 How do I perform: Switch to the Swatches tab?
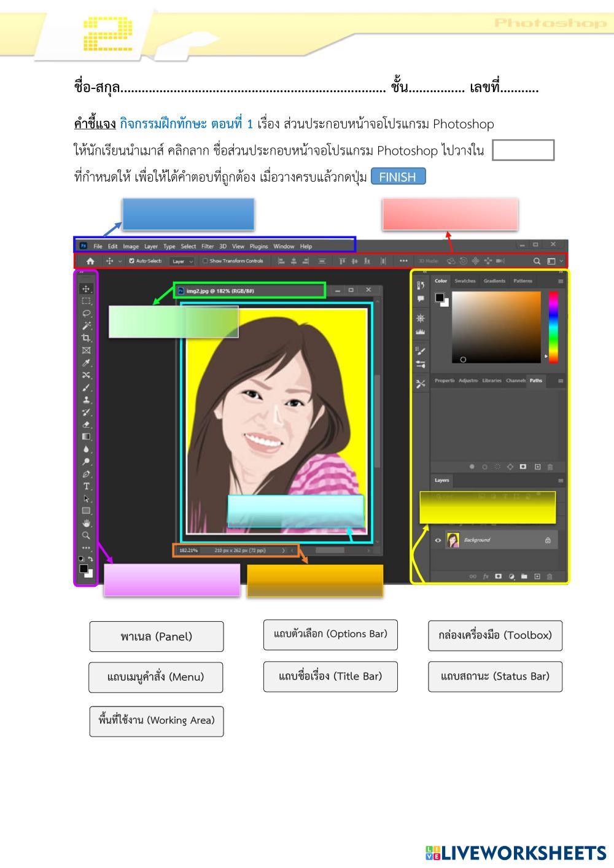pyautogui.click(x=465, y=281)
